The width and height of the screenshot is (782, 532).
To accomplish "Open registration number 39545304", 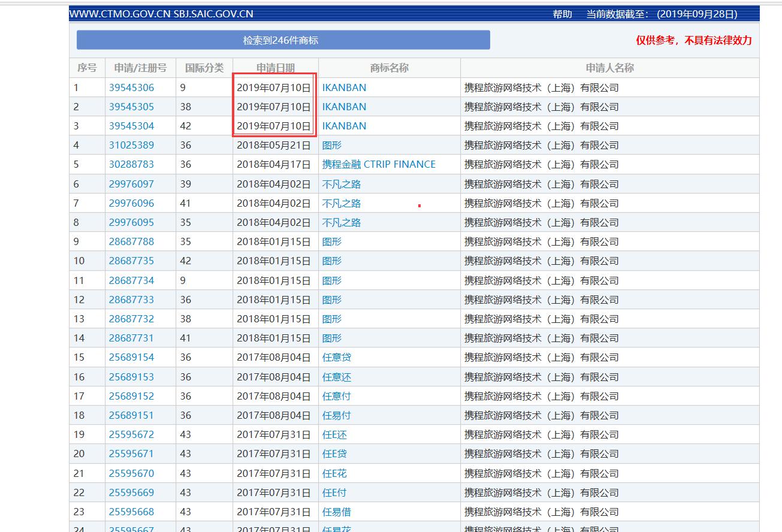I will [x=131, y=126].
